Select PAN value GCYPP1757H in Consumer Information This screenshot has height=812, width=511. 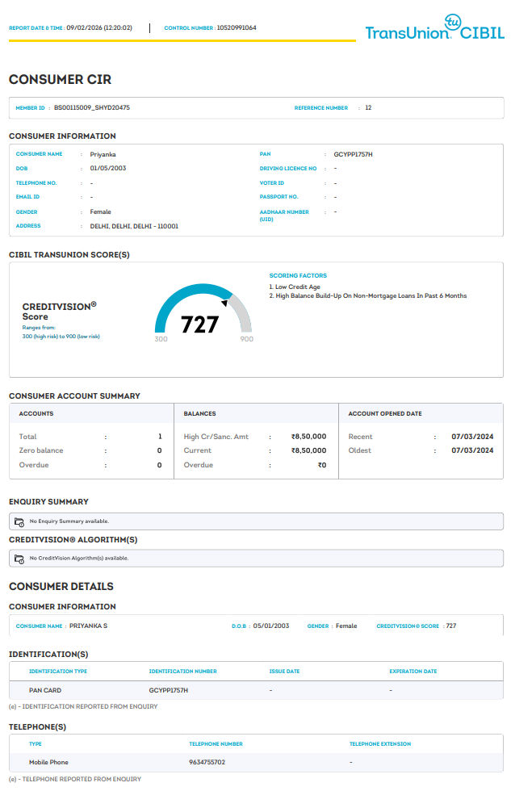click(x=353, y=154)
